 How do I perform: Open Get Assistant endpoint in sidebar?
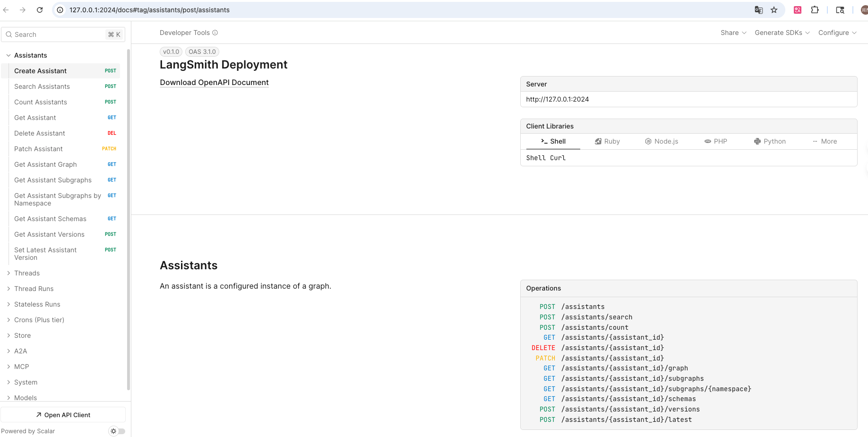click(x=61, y=118)
